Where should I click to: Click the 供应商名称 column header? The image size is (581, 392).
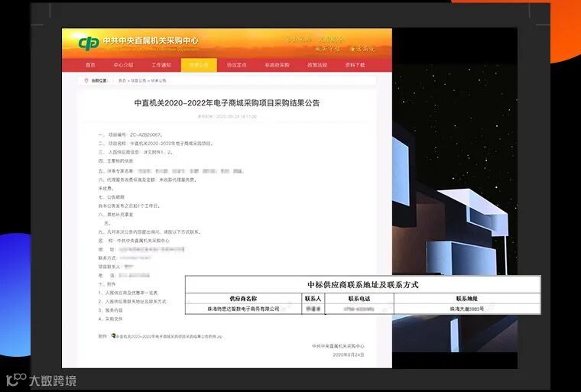[x=243, y=298]
